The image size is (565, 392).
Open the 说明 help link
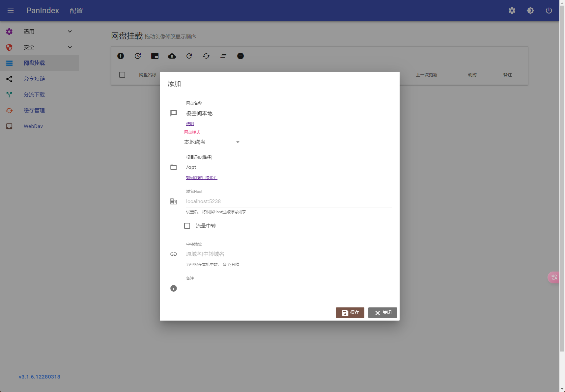click(190, 124)
